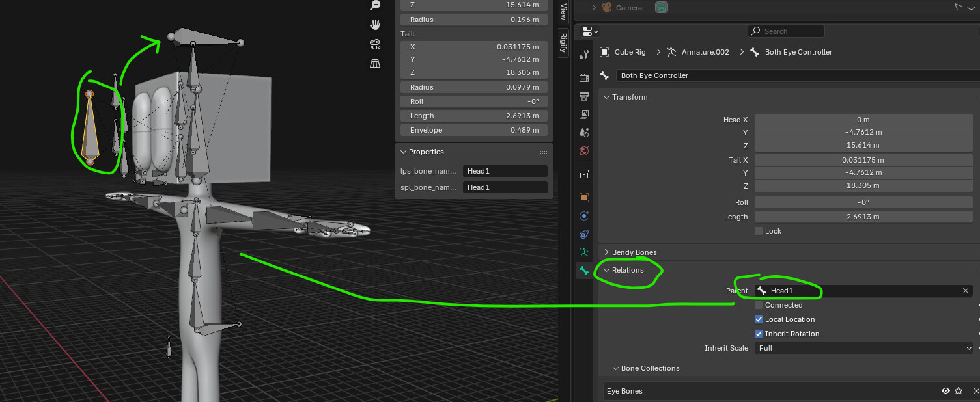
Task: Click the lps_bone_name Head1 field
Action: [505, 171]
